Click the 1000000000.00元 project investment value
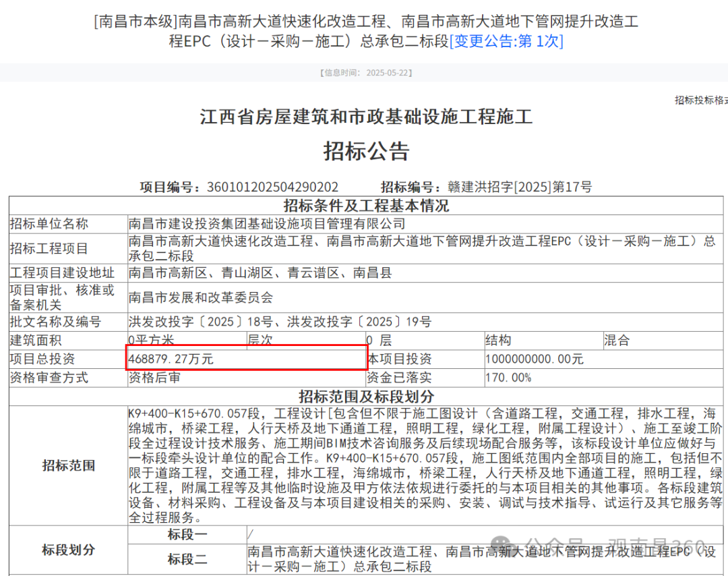728x576 pixels. [535, 359]
